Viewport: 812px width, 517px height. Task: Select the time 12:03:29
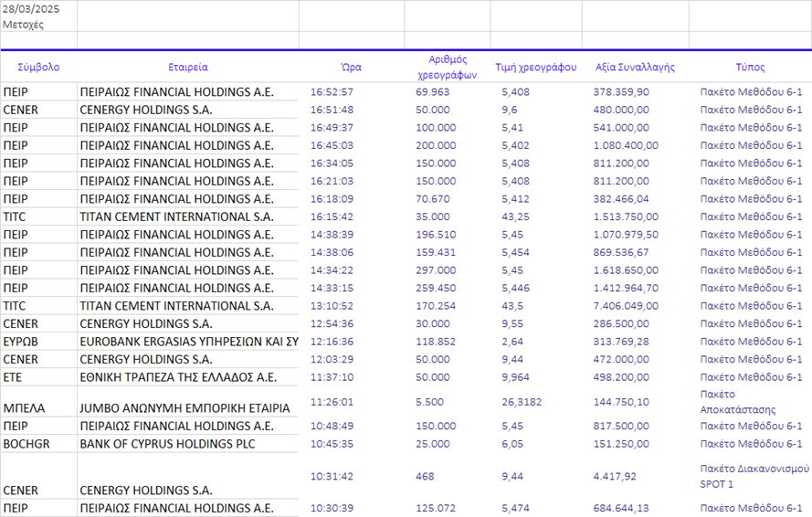pos(332,360)
